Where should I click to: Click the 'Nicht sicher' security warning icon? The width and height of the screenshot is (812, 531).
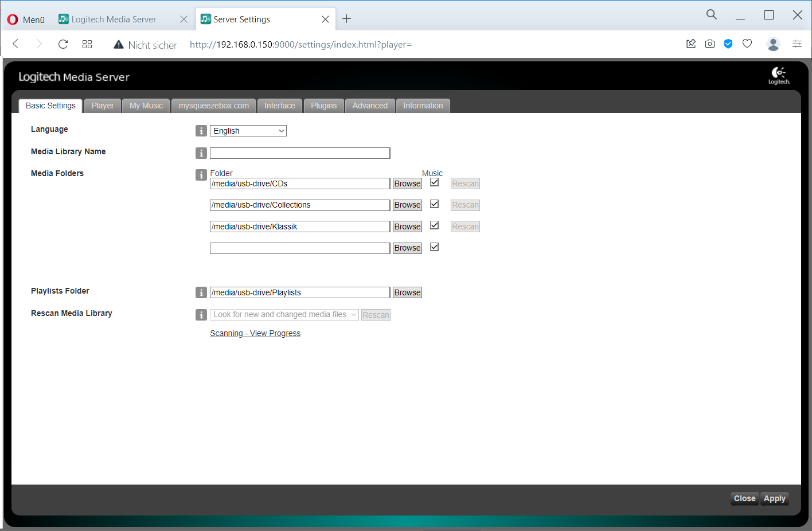click(x=119, y=45)
